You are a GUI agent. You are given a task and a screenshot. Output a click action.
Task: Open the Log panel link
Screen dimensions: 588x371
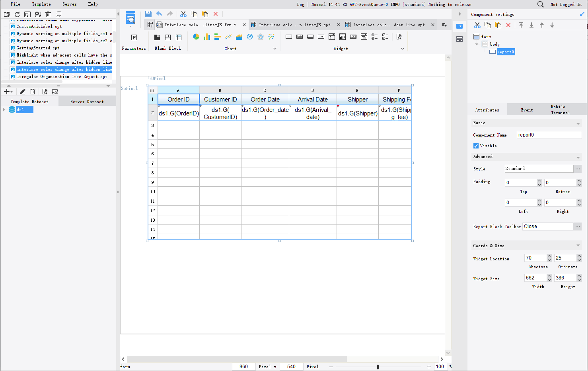pos(300,4)
